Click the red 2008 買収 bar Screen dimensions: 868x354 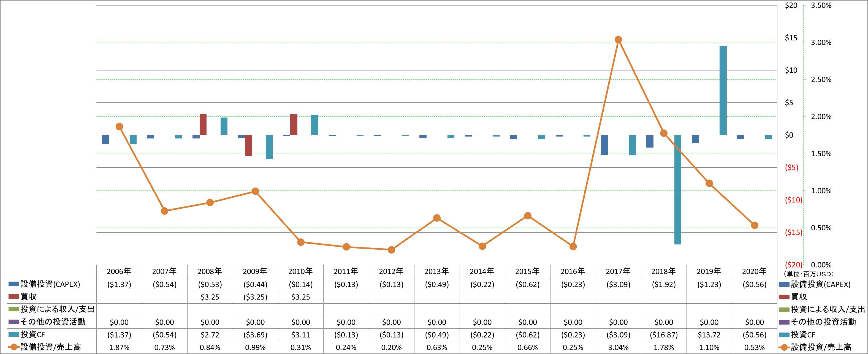pyautogui.click(x=203, y=124)
